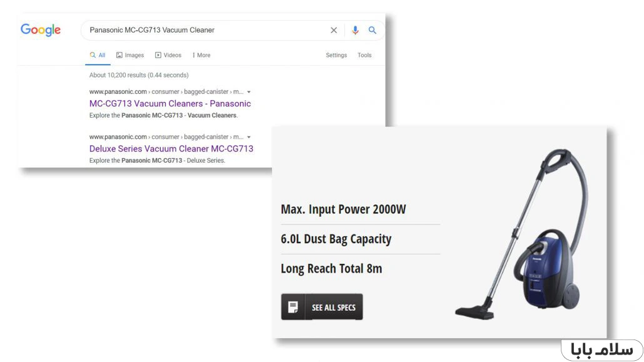Viewport: 644px width, 362px height.
Task: Focus the search box with the Panasonic query
Action: click(x=206, y=30)
